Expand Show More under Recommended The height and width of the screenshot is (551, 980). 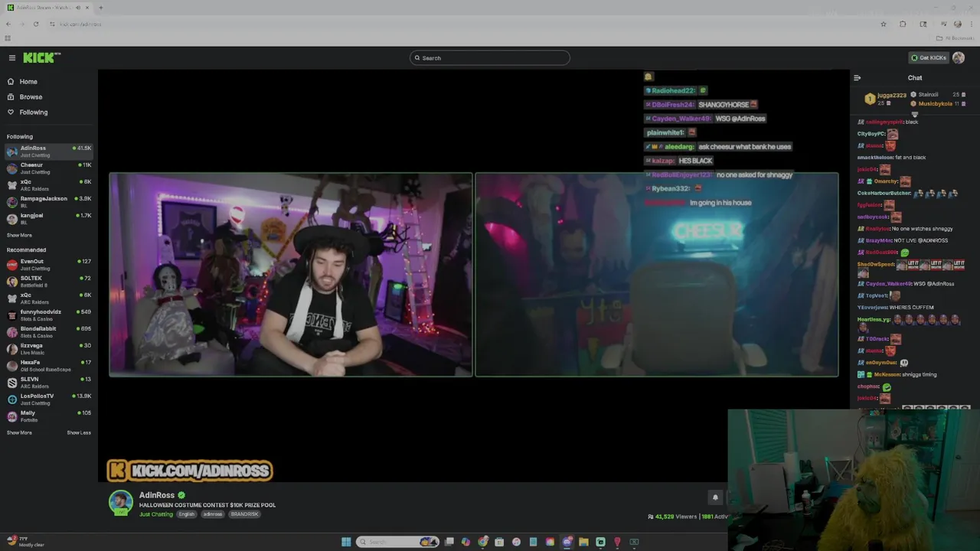(x=19, y=433)
